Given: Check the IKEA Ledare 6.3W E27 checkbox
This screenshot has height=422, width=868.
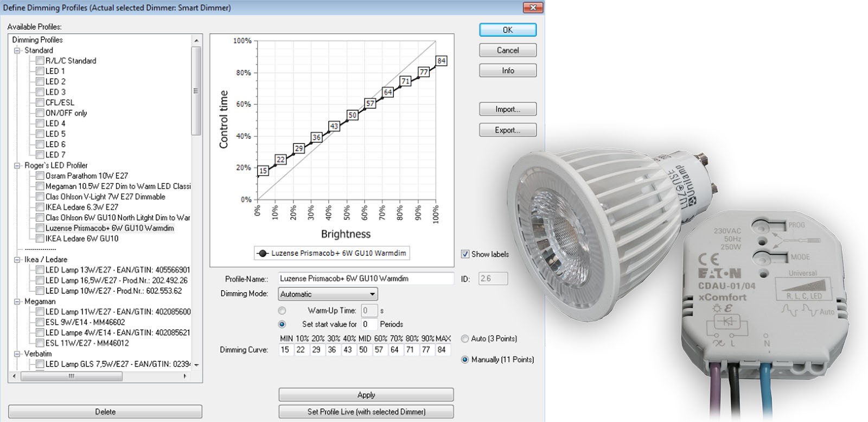Looking at the screenshot, I should click(x=40, y=207).
